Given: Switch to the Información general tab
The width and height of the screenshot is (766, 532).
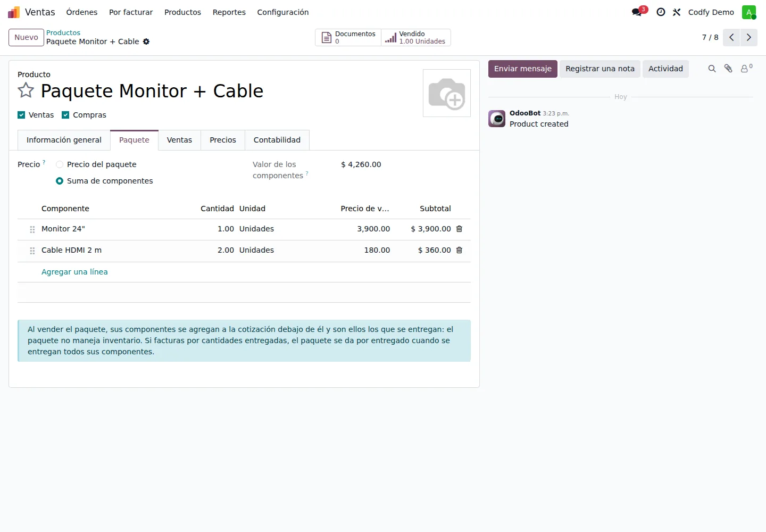Looking at the screenshot, I should point(64,140).
